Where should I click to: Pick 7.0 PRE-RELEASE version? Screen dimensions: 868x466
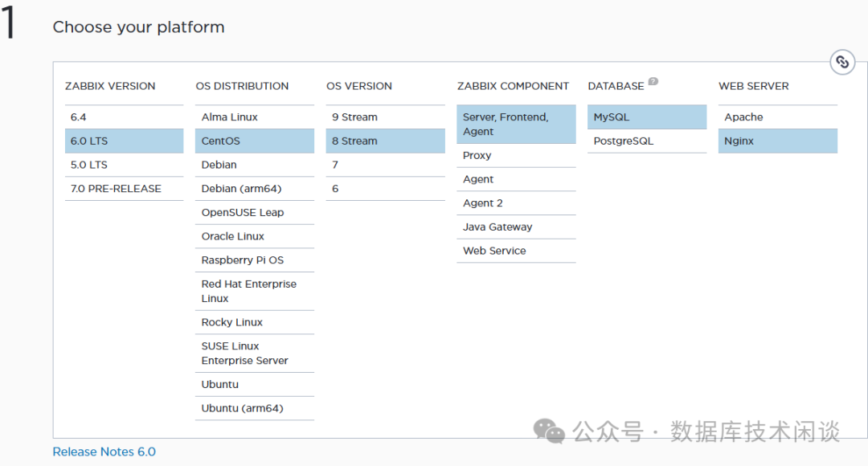[x=124, y=189]
